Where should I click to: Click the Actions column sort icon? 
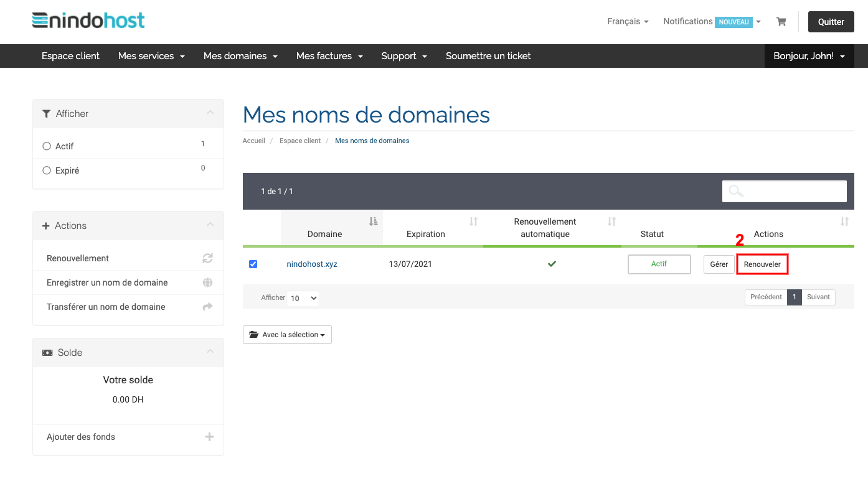[844, 221]
